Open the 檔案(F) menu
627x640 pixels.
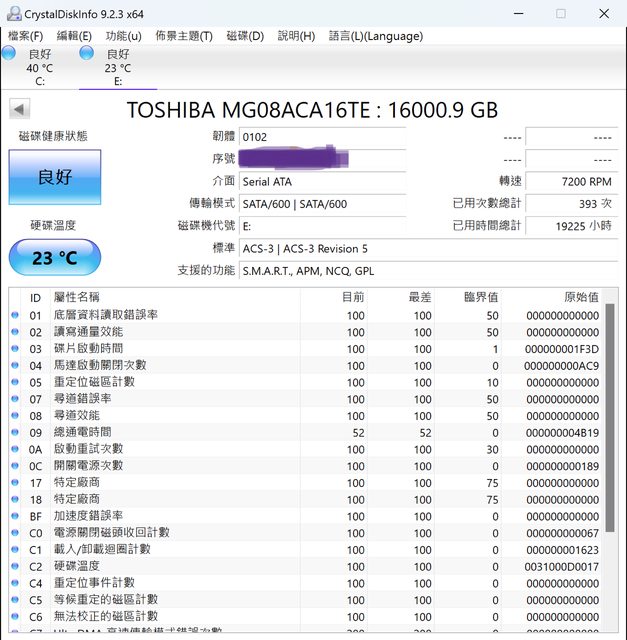coord(25,36)
